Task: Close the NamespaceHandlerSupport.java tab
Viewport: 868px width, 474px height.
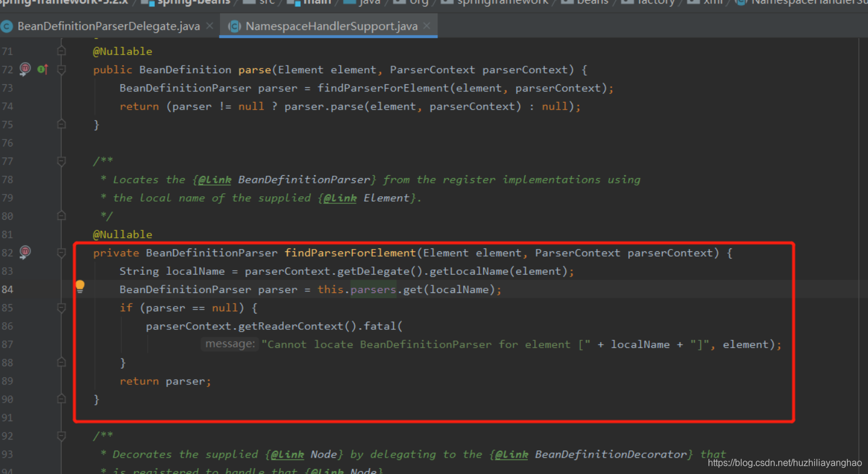Action: 426,26
